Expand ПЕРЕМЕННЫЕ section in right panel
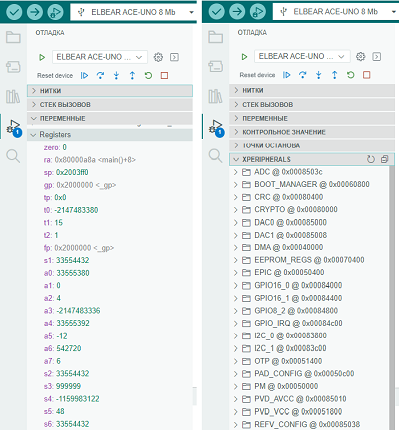Image resolution: width=399 pixels, height=430 pixels. coord(312,118)
